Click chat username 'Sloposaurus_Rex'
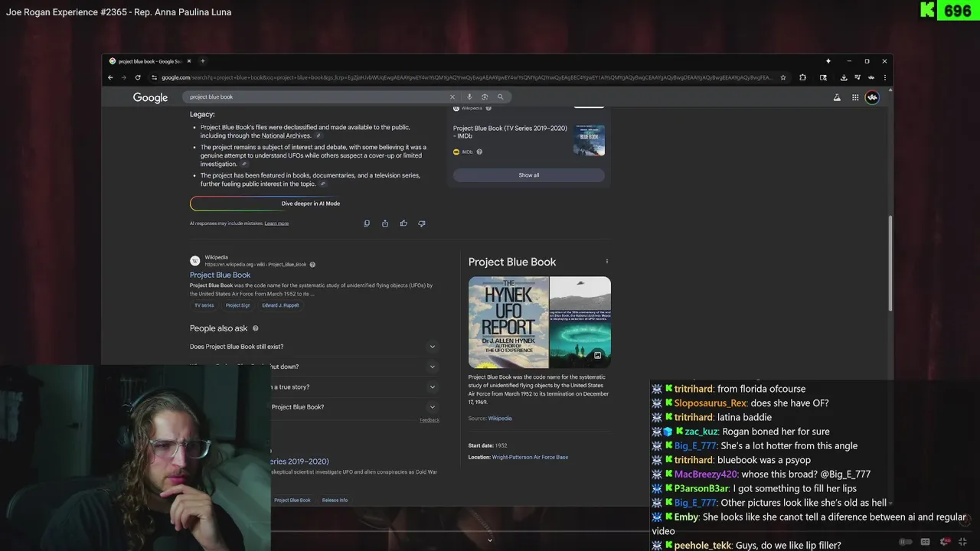Image resolution: width=980 pixels, height=551 pixels. [710, 403]
